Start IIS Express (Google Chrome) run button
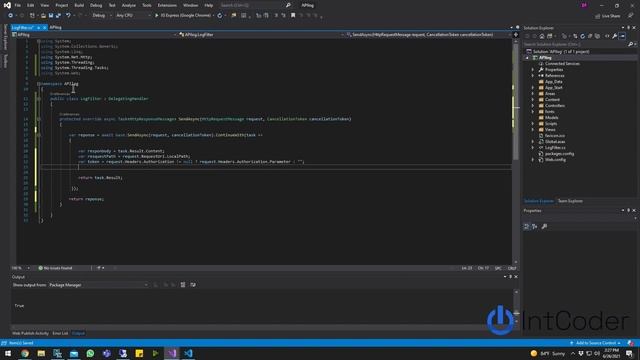640x360 pixels. pos(183,16)
